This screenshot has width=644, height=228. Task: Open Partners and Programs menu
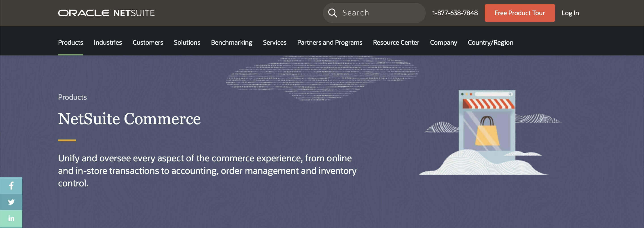click(330, 42)
